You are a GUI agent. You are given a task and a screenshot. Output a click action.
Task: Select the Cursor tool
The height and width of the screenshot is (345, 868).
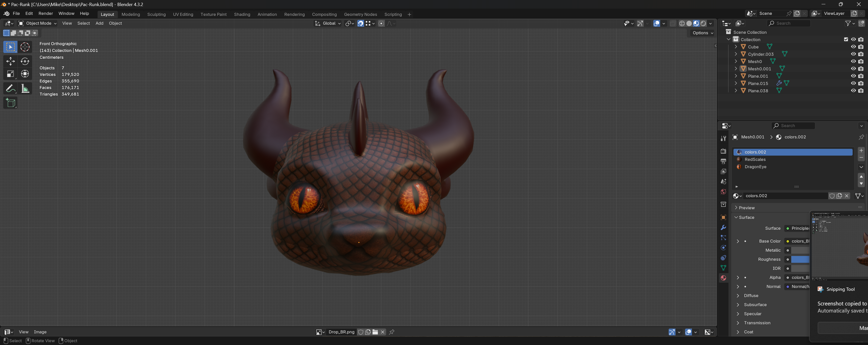click(x=25, y=47)
